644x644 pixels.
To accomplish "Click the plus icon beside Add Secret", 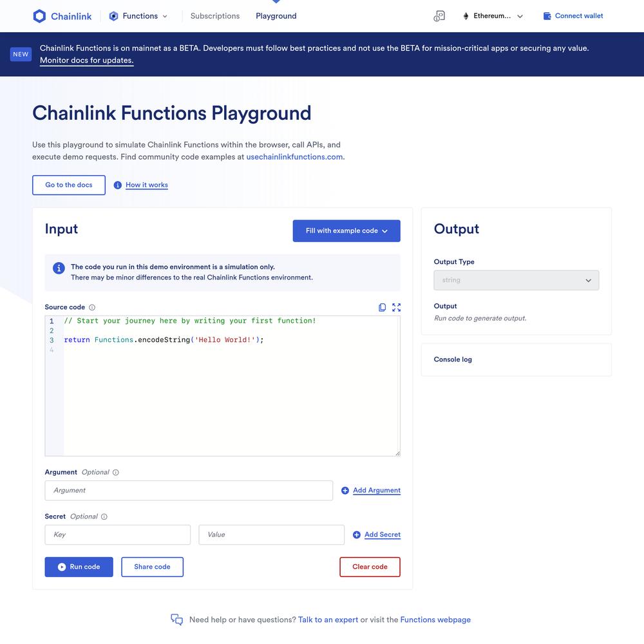I will [357, 535].
